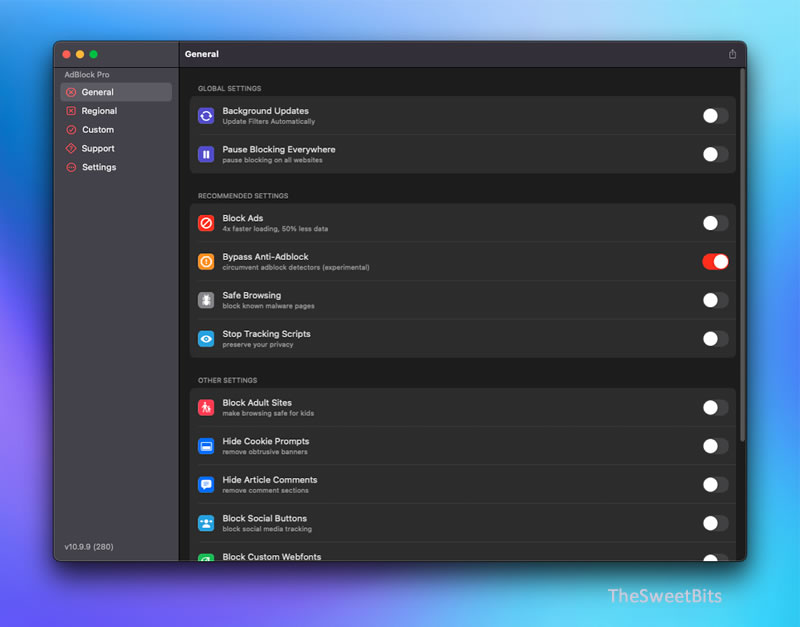Click the Settings sidebar icon
Viewport: 800px width, 627px height.
click(x=71, y=167)
